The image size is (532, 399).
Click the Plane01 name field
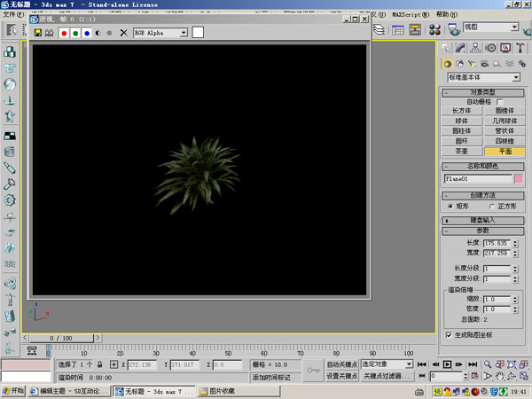479,179
